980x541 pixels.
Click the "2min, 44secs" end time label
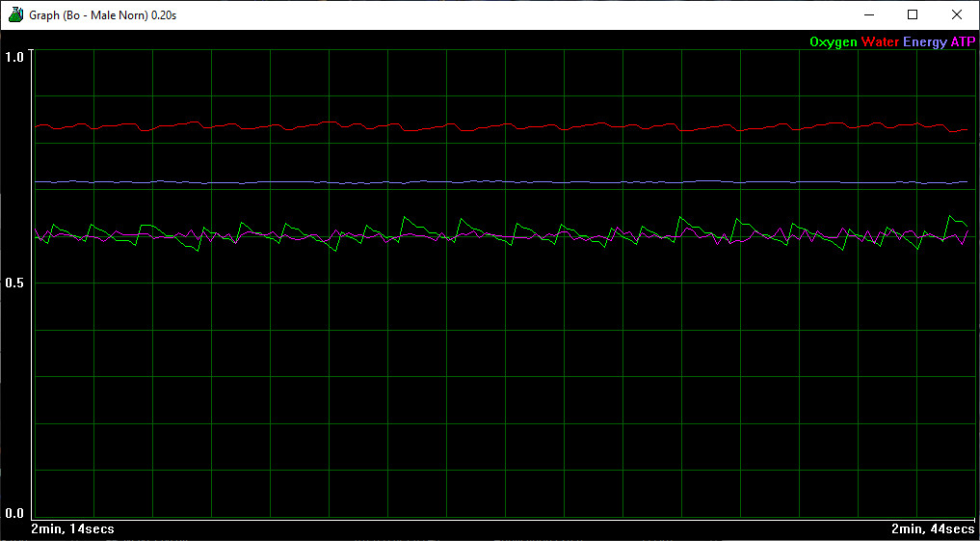tap(933, 529)
